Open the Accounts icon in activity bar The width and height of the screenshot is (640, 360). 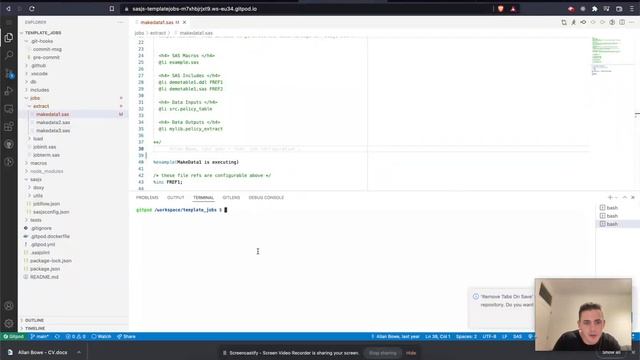coord(9,306)
